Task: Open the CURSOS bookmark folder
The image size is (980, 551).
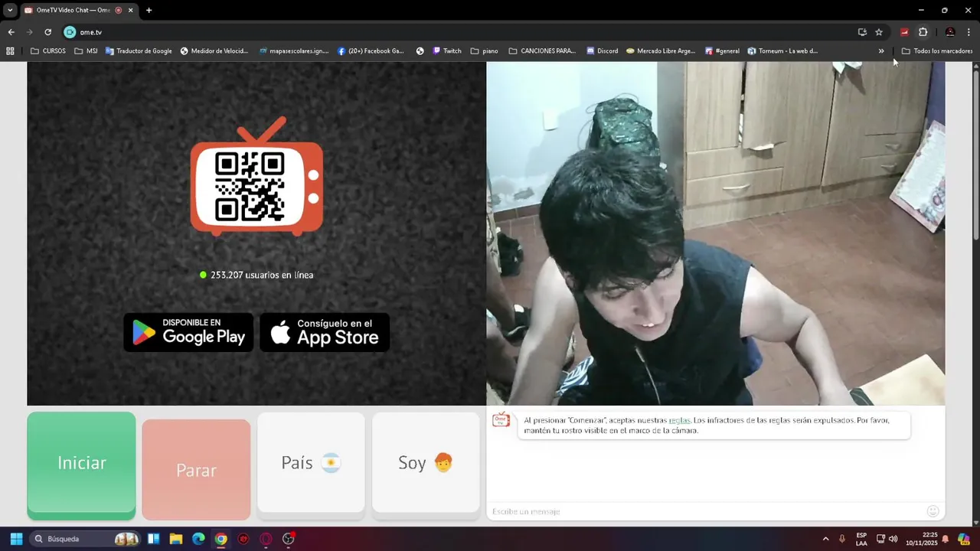Action: (48, 51)
